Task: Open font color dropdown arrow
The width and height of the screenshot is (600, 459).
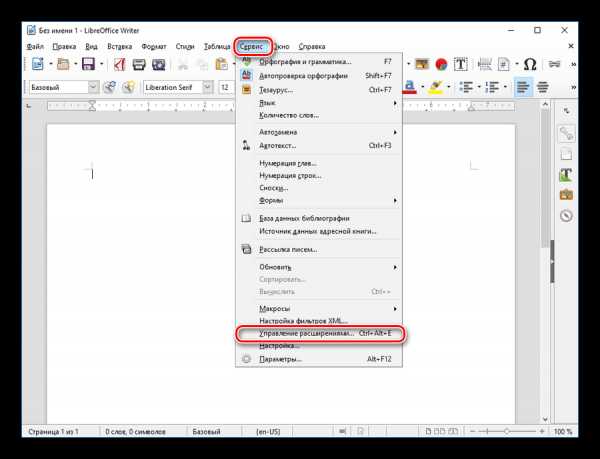Action: [422, 87]
